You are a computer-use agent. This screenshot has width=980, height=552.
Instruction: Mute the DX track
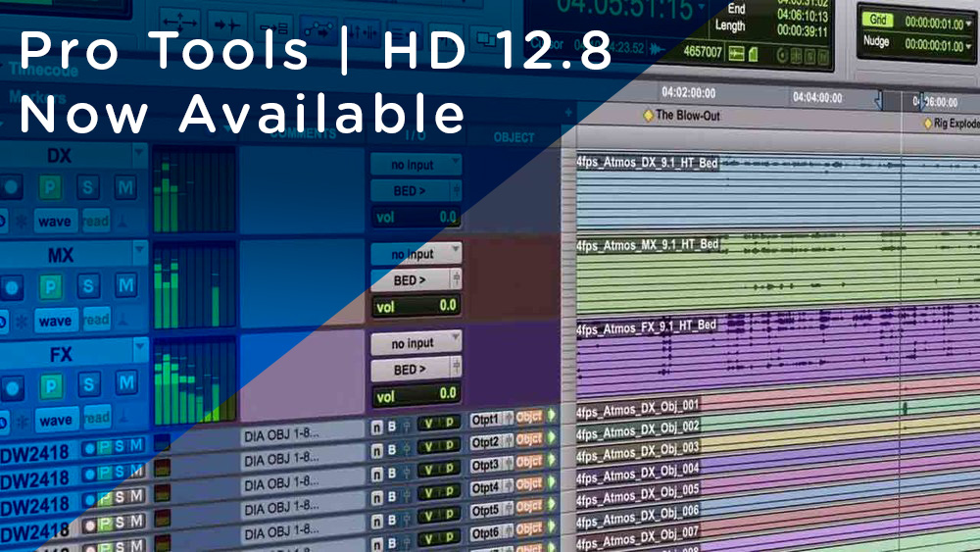click(125, 187)
